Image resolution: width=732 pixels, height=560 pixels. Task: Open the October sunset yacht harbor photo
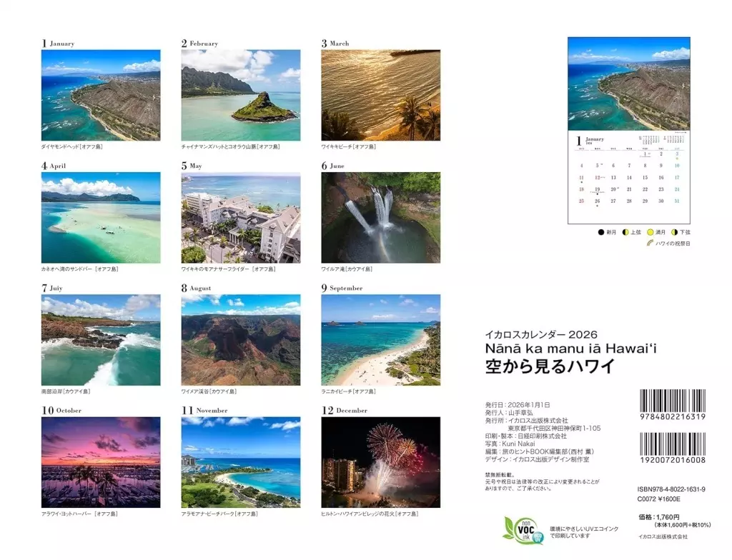pyautogui.click(x=101, y=462)
